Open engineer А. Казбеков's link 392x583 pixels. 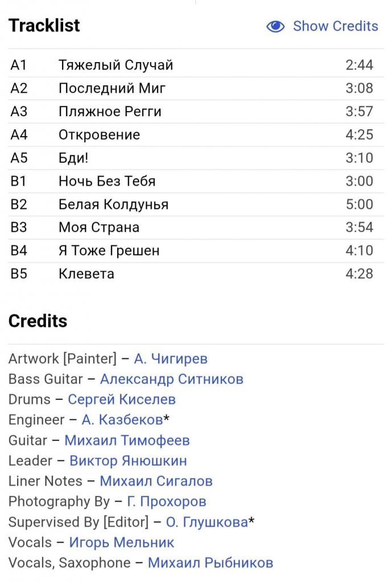point(122,420)
